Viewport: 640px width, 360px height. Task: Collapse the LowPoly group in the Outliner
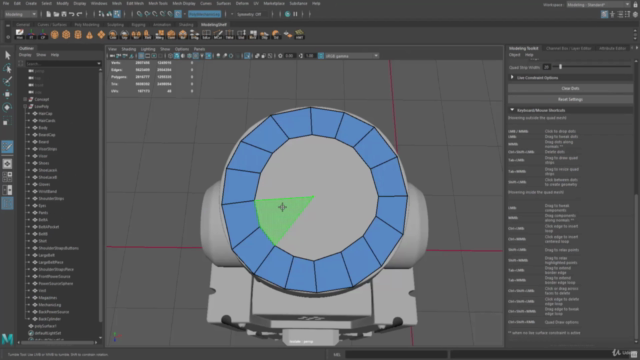tap(25, 107)
